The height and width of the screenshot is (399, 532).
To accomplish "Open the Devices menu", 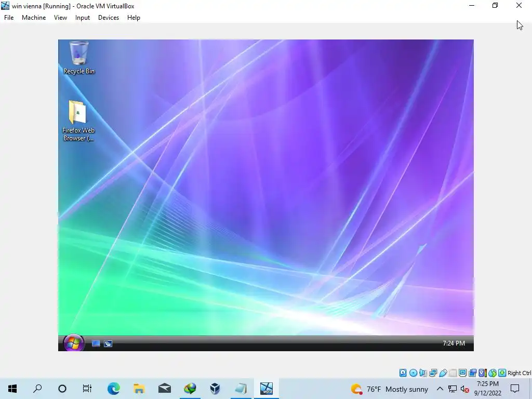I will click(109, 18).
